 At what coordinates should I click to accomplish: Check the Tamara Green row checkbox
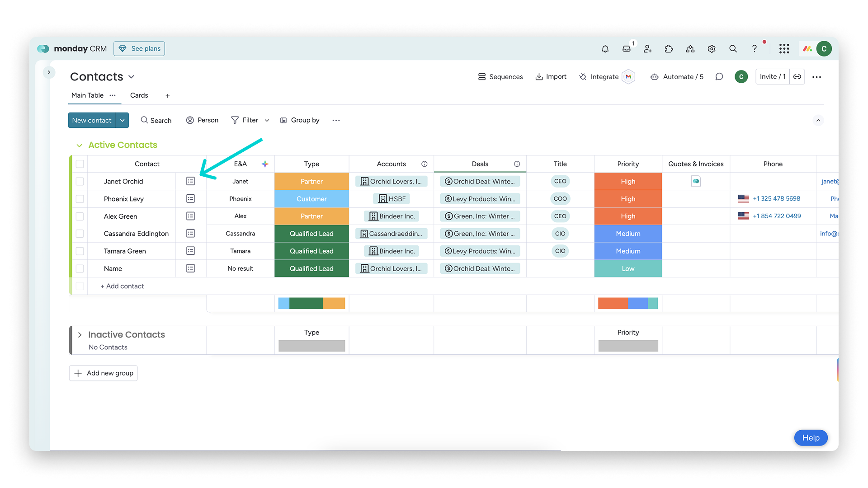tap(80, 251)
